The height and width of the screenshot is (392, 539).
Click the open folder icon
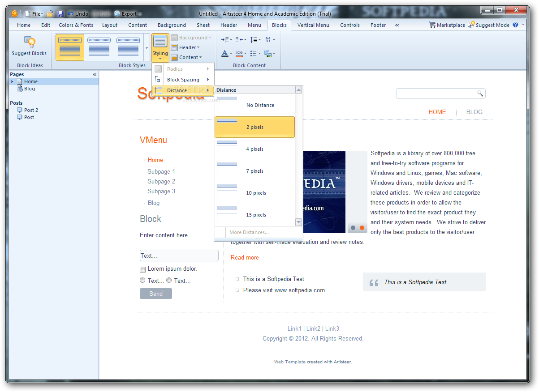(50, 14)
